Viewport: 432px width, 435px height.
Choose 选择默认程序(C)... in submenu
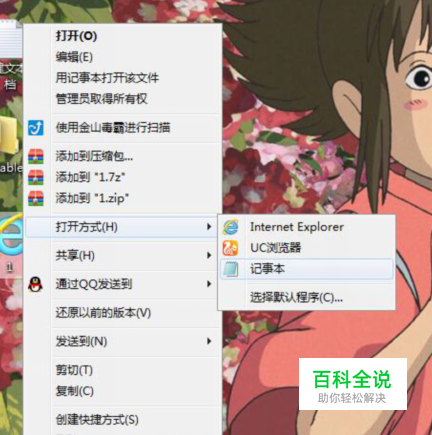(307, 297)
